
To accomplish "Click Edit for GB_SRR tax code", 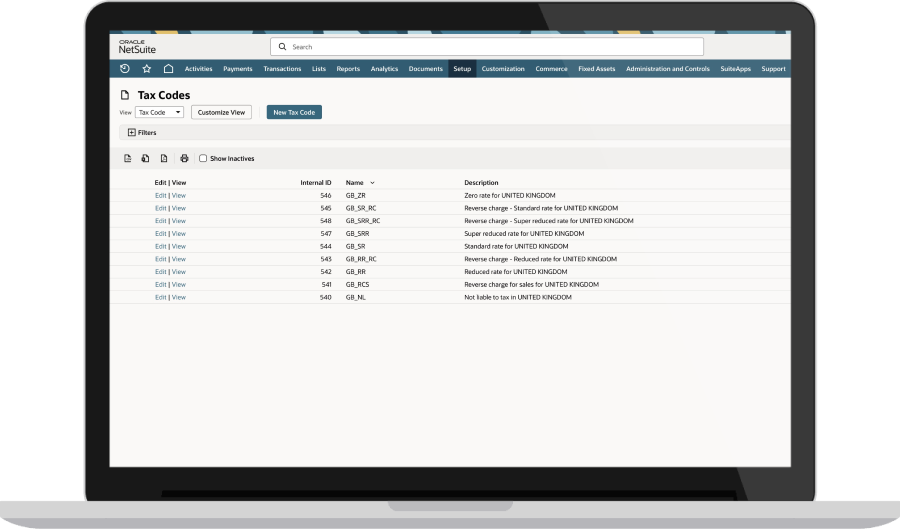I will click(x=160, y=234).
